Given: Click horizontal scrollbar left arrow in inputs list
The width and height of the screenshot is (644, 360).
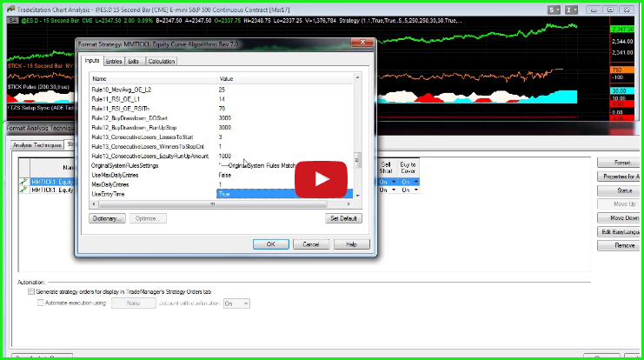Looking at the screenshot, I should (94, 203).
